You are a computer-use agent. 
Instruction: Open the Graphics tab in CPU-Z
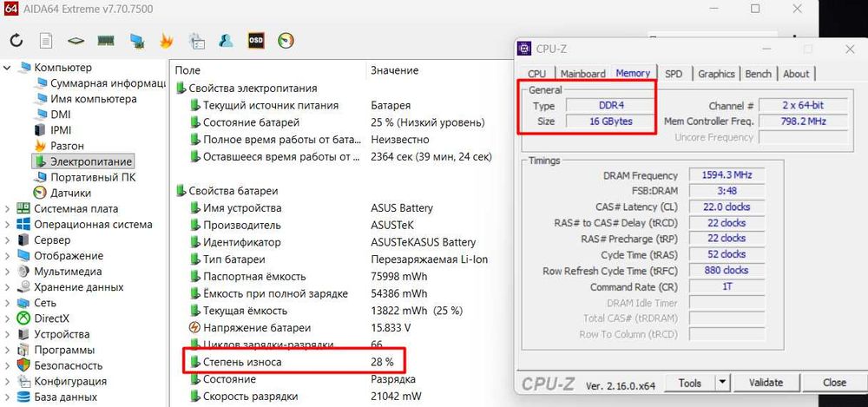tap(716, 74)
